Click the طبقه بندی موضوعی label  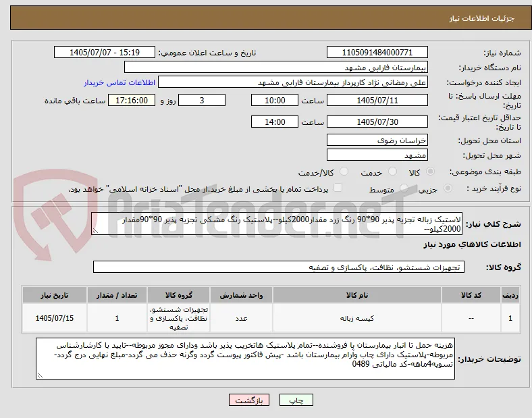485,172
